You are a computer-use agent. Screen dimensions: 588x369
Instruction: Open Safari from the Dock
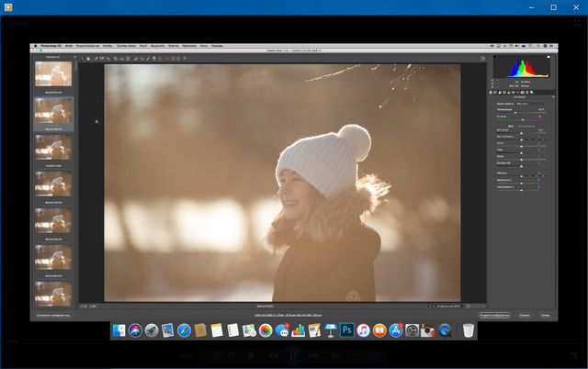(184, 330)
